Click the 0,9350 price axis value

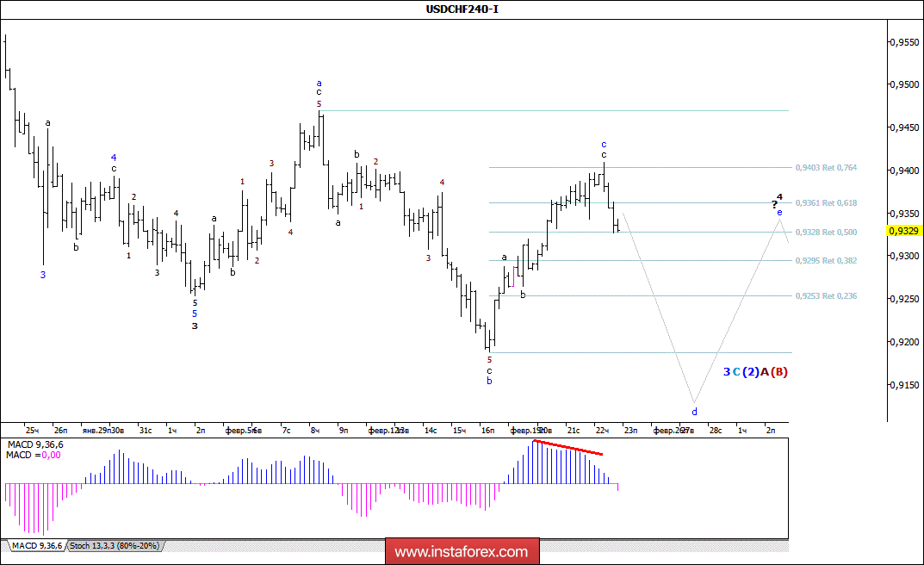pos(904,214)
